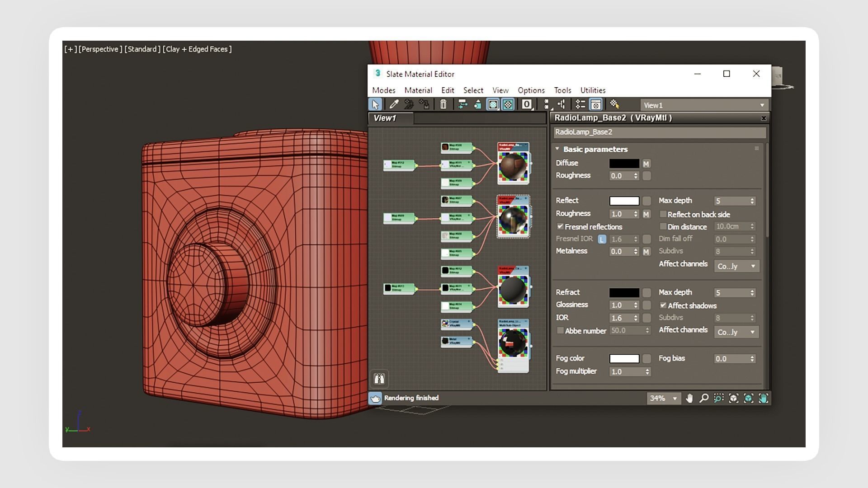868x488 pixels.
Task: Open the Utilities menu
Action: 592,90
